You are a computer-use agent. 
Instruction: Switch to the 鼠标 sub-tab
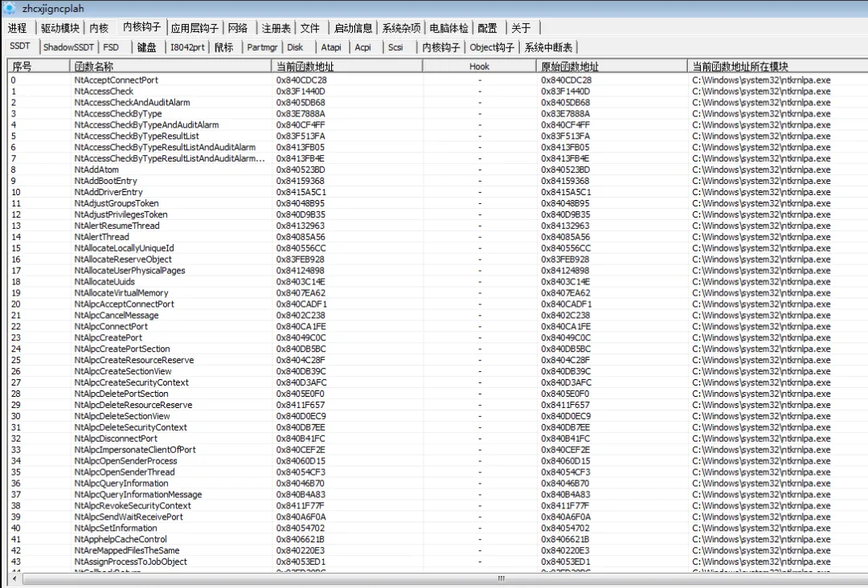(x=223, y=47)
